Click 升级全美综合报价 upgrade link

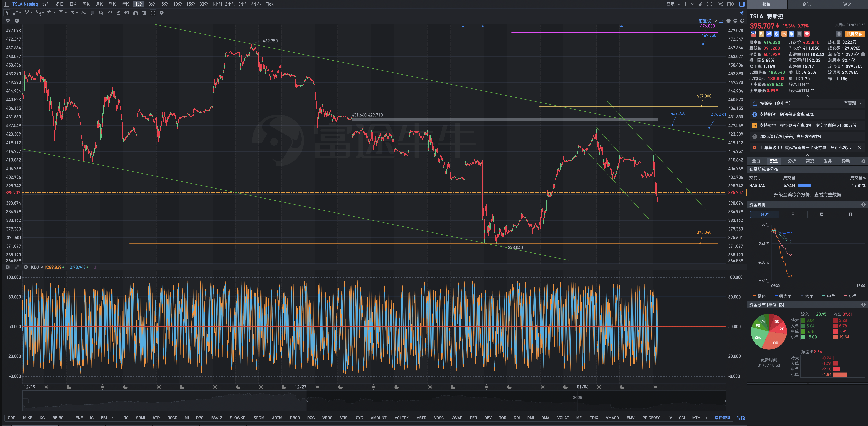[807, 195]
